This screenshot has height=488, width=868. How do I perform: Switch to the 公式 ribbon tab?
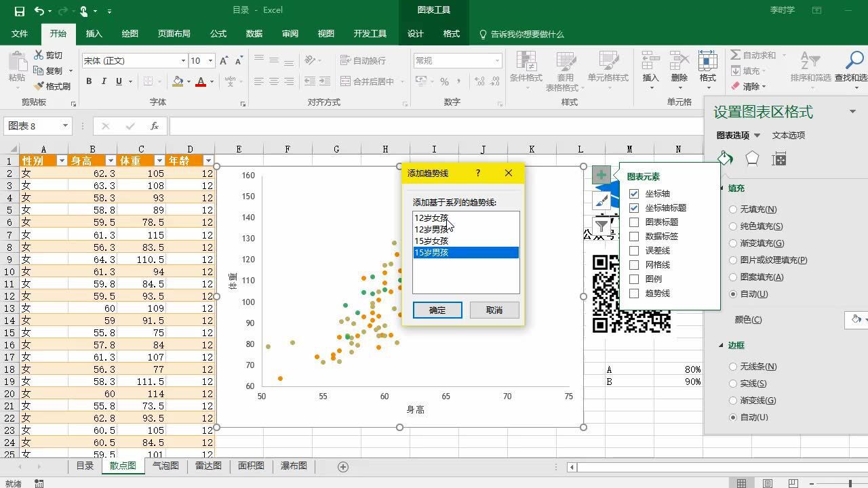click(x=218, y=34)
